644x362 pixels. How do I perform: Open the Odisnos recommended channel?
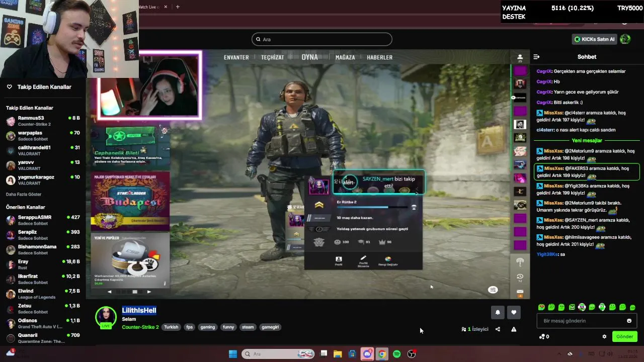[43, 323]
